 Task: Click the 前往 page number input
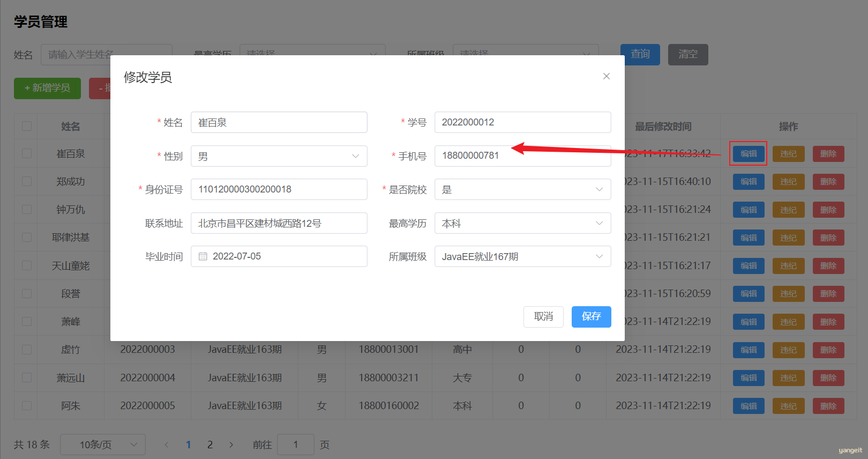click(x=296, y=445)
